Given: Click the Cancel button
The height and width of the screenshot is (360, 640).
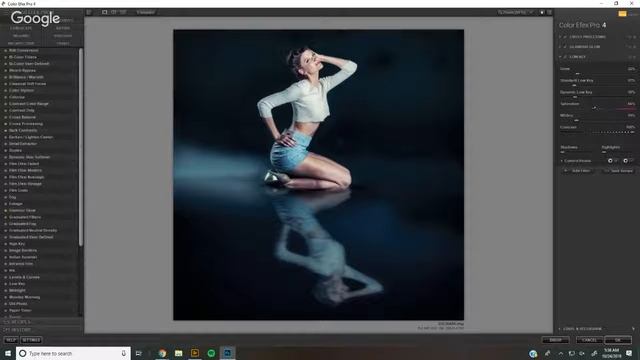Looking at the screenshot, I should tap(589, 340).
